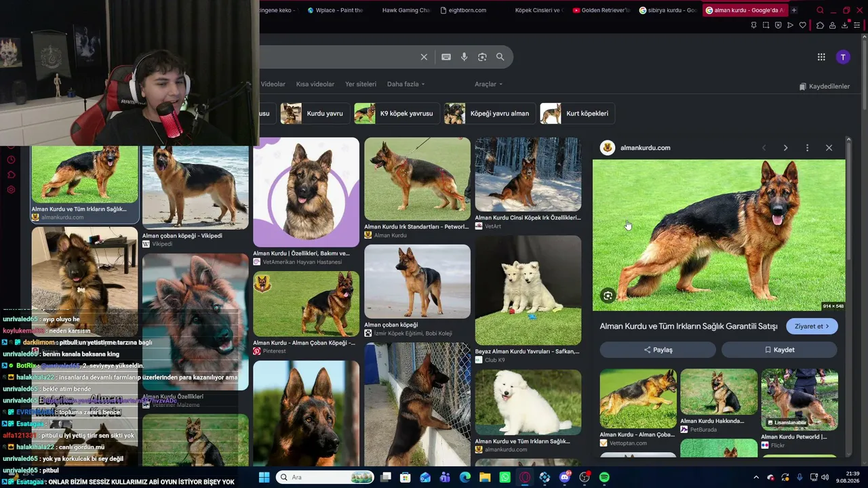Screen dimensions: 868x488
Task: Open the browser extensions cube icon
Action: point(820,25)
